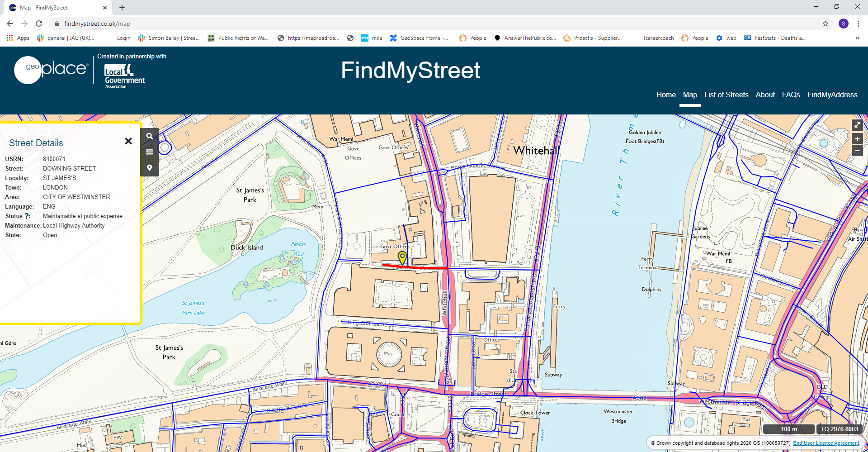Image resolution: width=868 pixels, height=452 pixels.
Task: Open the map layers list icon
Action: pos(150,152)
